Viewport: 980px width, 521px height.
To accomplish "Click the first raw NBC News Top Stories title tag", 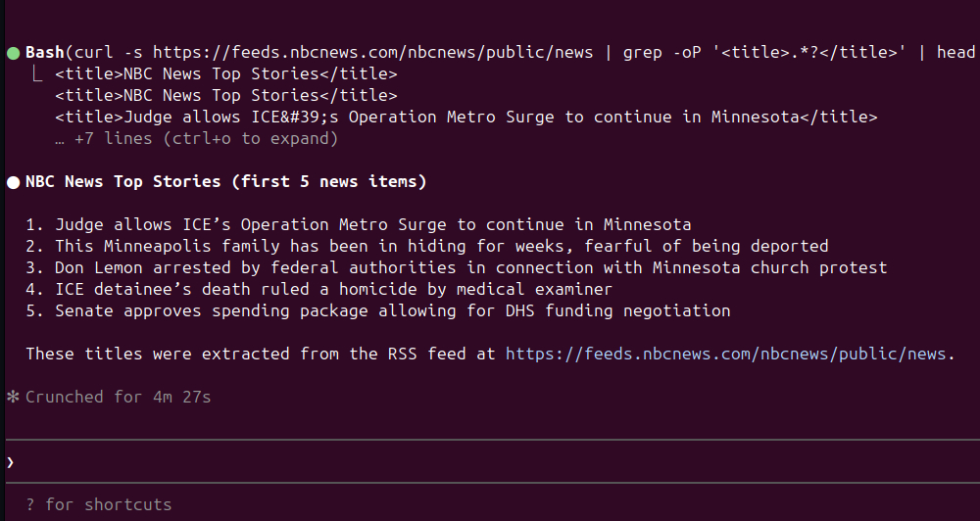I will [x=225, y=73].
